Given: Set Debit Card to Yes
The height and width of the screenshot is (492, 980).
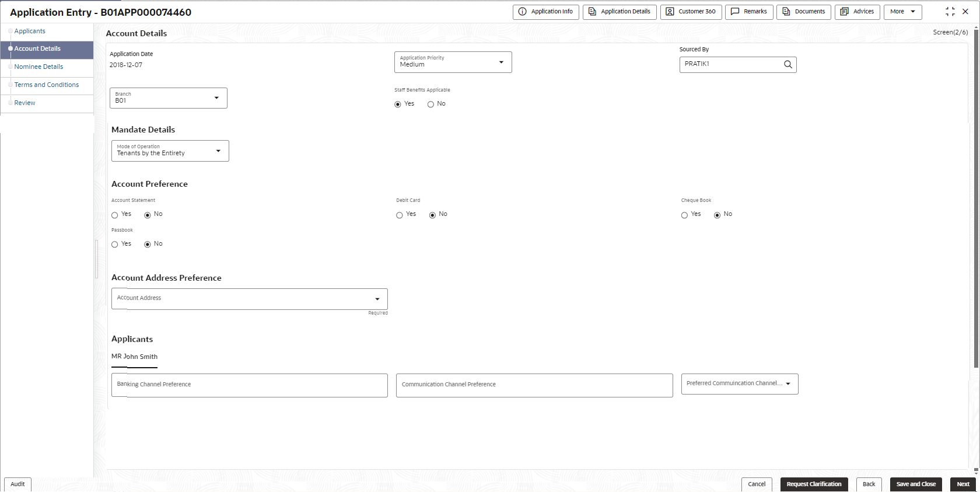Looking at the screenshot, I should pyautogui.click(x=400, y=215).
